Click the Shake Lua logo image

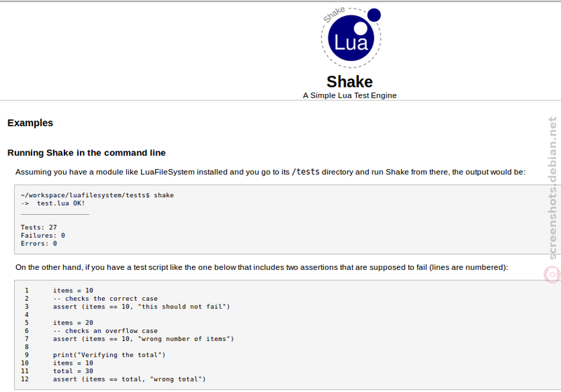[x=351, y=38]
